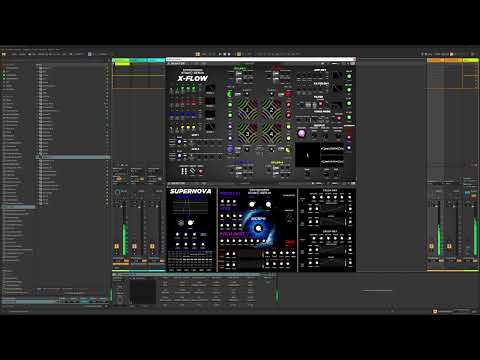480x360 pixels.
Task: Toggle the second green LED in X-Flow's right column
Action: 349,90
